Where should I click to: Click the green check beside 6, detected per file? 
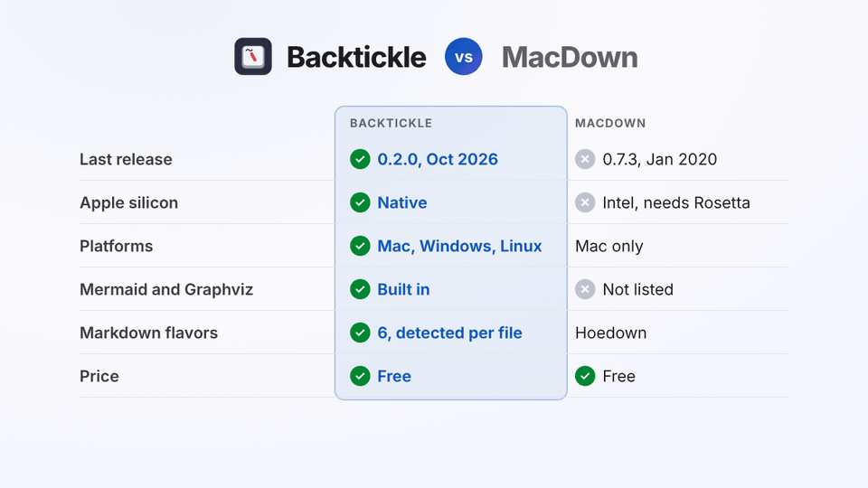tap(360, 333)
